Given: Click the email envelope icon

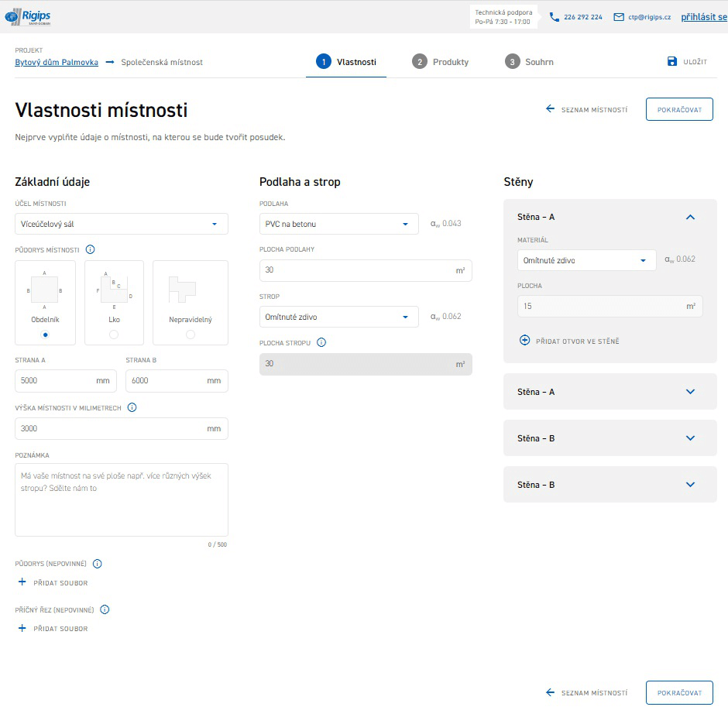Looking at the screenshot, I should 619,17.
